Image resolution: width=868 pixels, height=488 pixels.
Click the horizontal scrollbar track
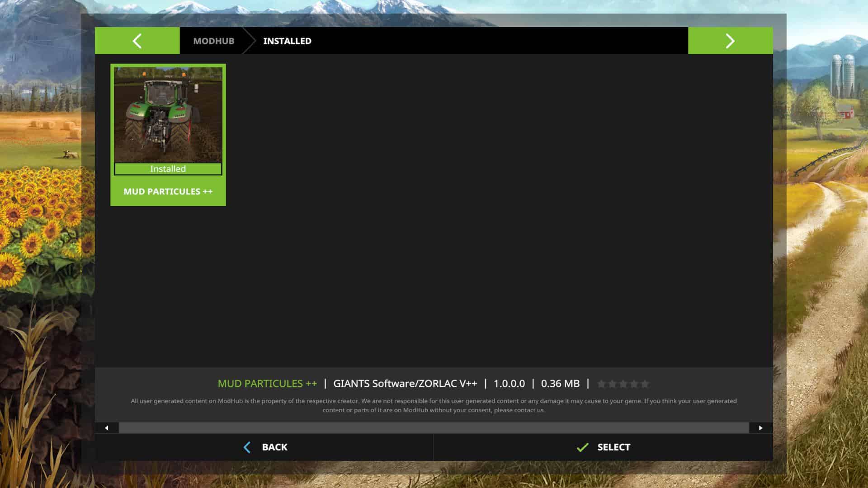point(434,428)
